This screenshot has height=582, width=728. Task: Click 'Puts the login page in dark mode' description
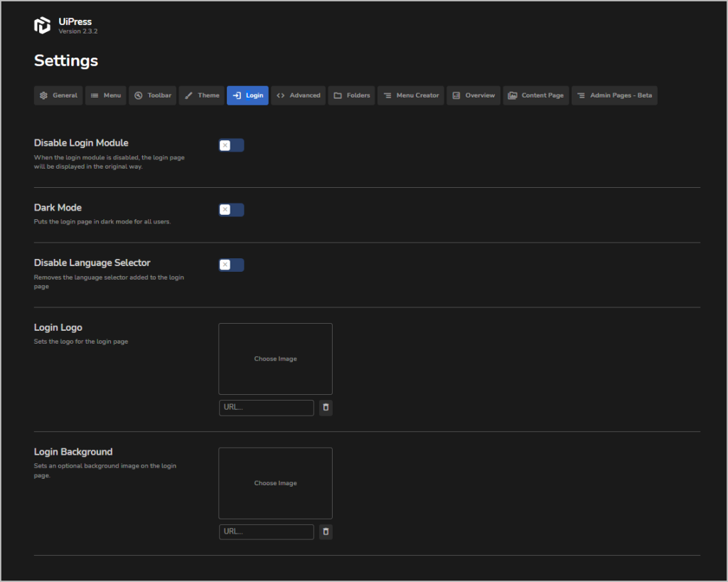[x=102, y=221]
